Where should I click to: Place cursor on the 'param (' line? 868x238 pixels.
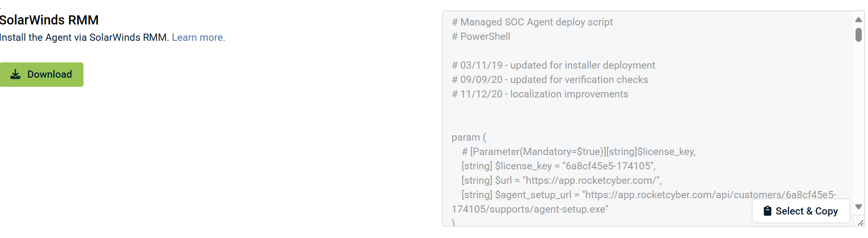pos(469,137)
